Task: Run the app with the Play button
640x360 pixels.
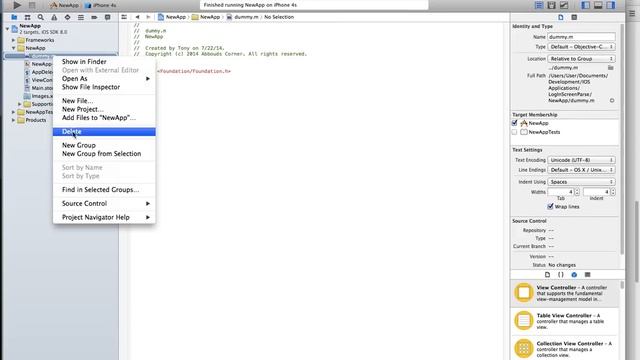Action: tap(17, 5)
